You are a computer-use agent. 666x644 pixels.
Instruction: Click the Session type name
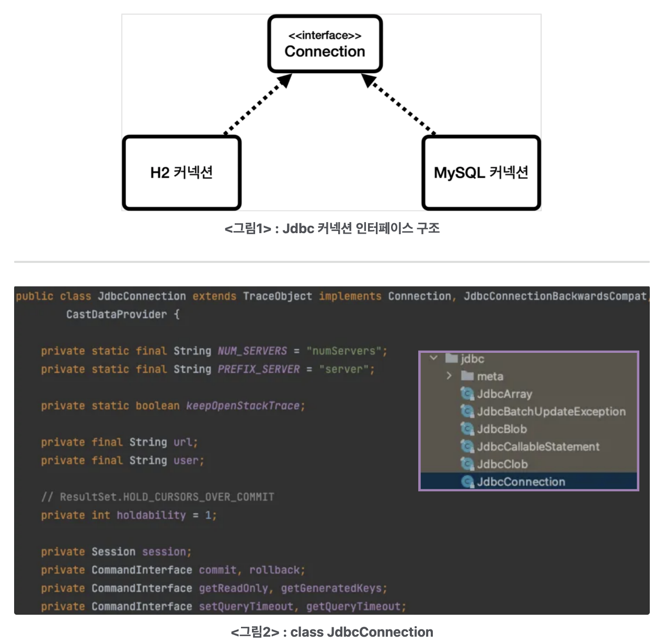click(113, 551)
